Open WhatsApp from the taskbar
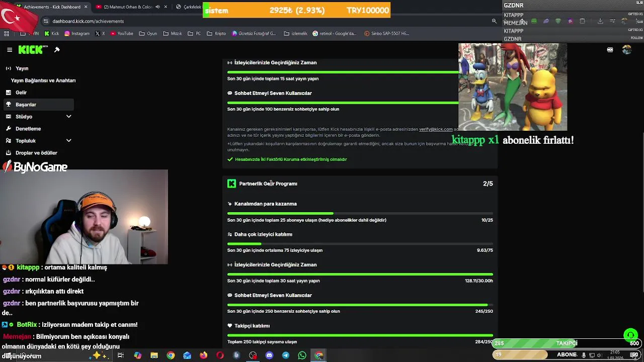This screenshot has width=644, height=362. 302,355
